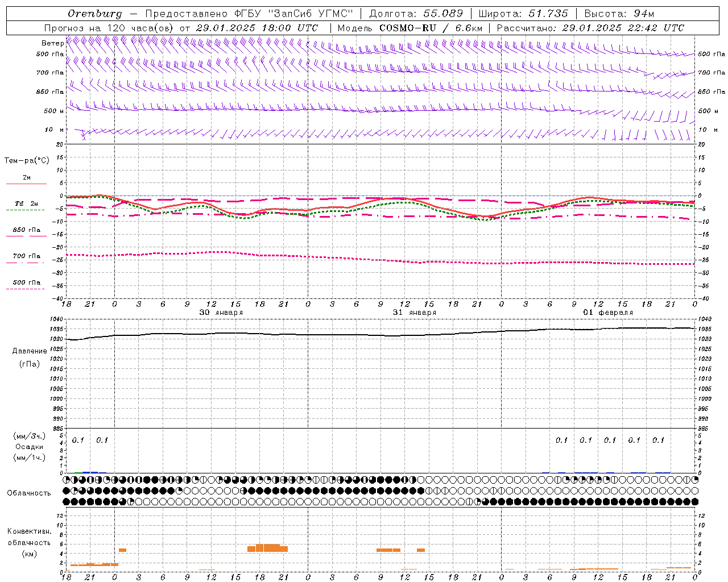Click the "31 января" date label
Image resolution: width=728 pixels, height=582 pixels.
[415, 313]
